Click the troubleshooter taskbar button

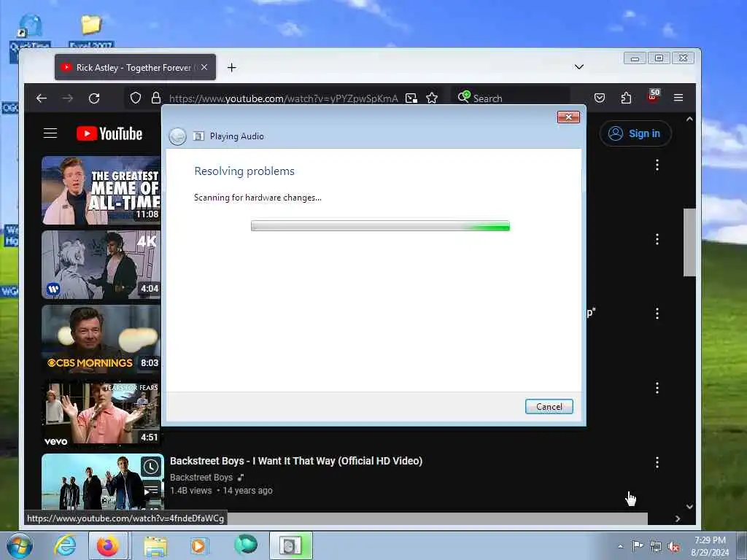coord(290,545)
